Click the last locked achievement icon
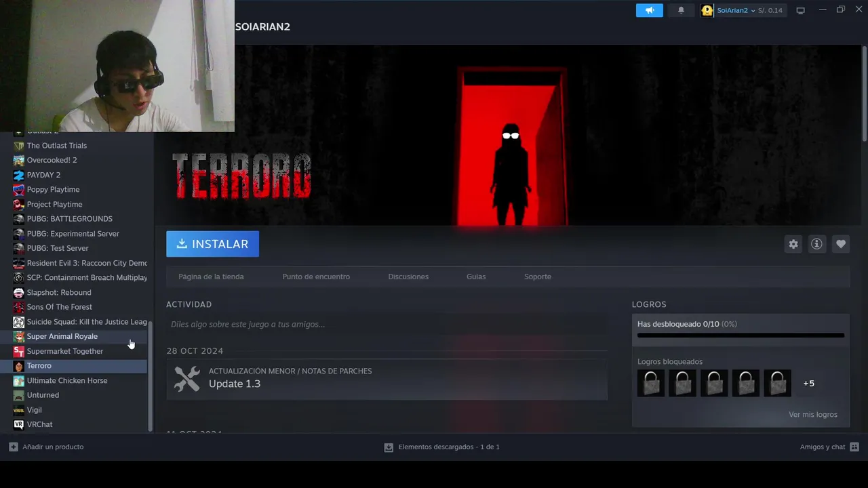 coord(777,383)
